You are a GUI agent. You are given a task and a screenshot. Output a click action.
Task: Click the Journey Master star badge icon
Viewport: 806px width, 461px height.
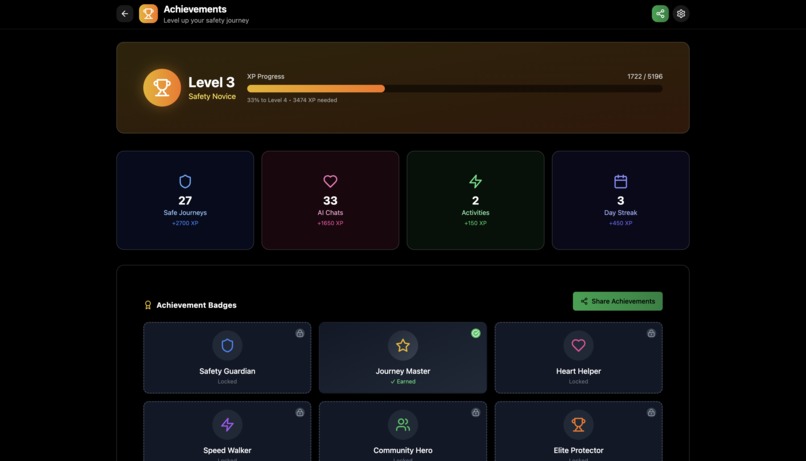point(402,345)
